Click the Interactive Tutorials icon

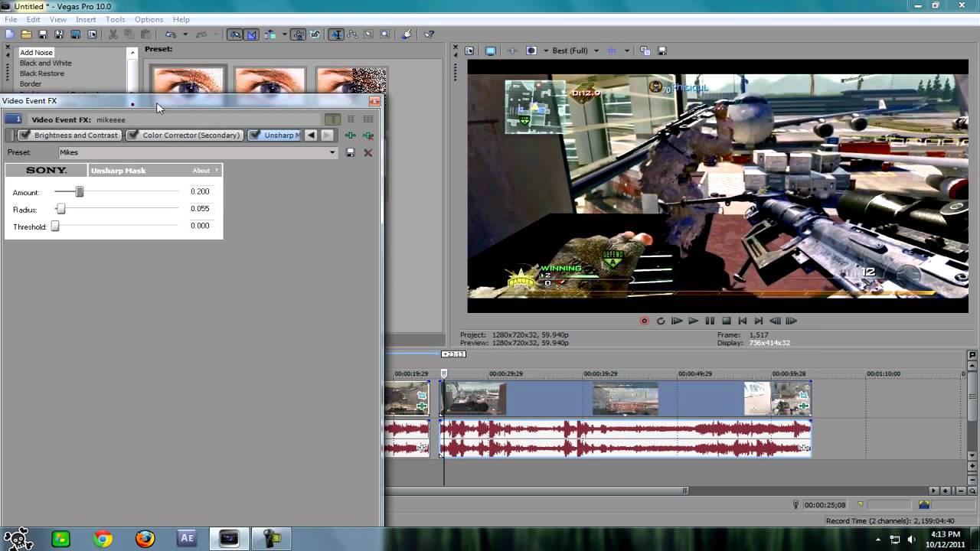coord(406,34)
